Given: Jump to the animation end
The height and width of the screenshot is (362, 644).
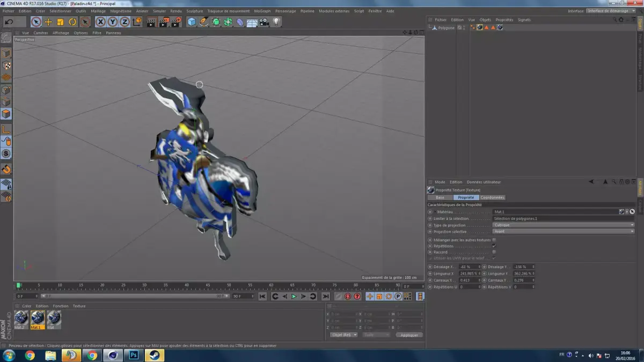Looking at the screenshot, I should pyautogui.click(x=325, y=297).
